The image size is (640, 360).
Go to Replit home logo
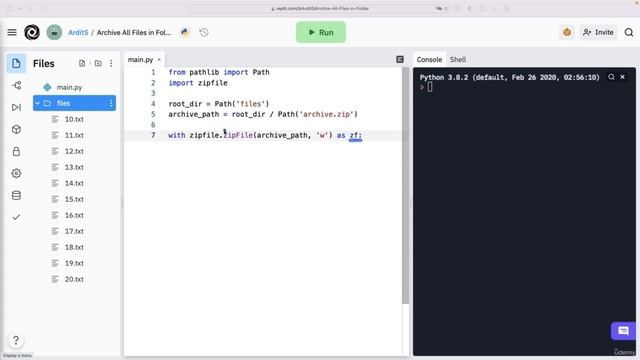coord(32,32)
